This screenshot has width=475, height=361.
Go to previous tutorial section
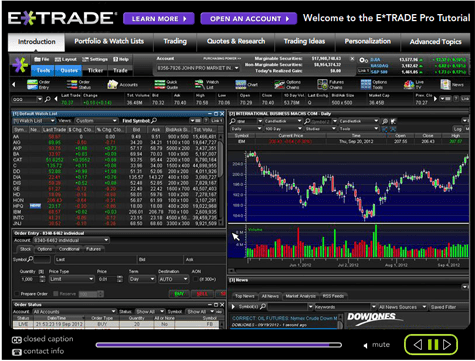coord(418,345)
